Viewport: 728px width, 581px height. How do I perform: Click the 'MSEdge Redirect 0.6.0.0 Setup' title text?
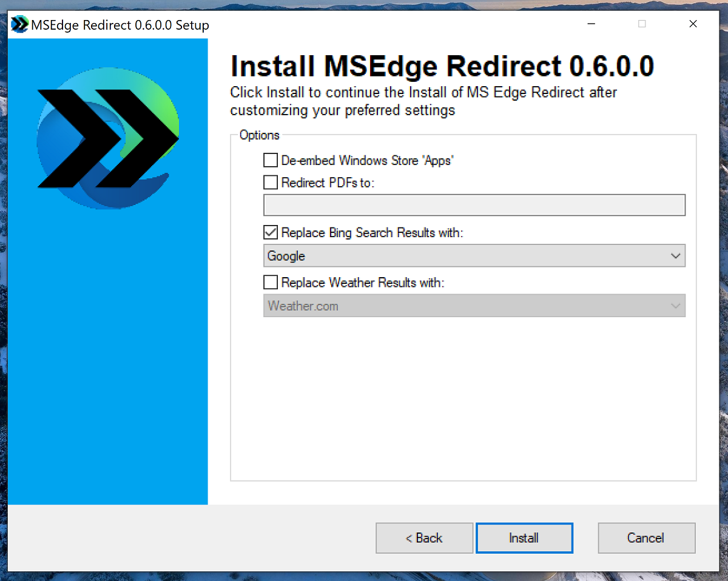coord(119,25)
